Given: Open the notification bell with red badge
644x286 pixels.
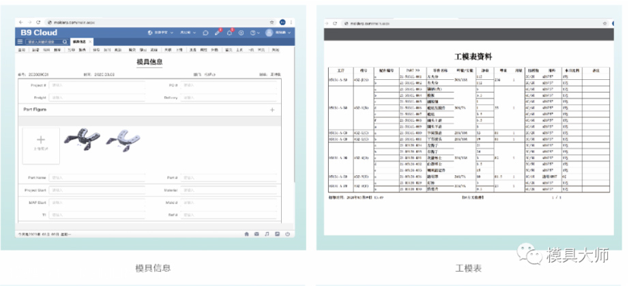Looking at the screenshot, I should [230, 32].
